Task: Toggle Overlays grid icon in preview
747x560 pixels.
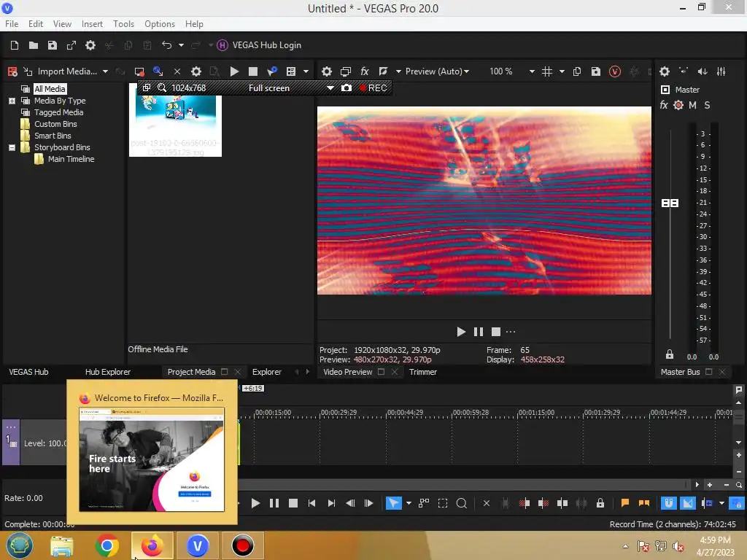Action: coord(547,71)
